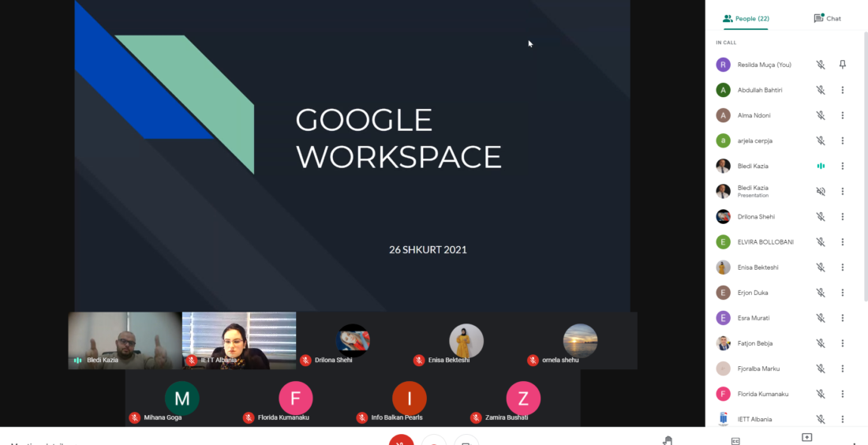Click Fatjon Bebja's name in participant list
This screenshot has height=445, width=868.
coord(754,343)
